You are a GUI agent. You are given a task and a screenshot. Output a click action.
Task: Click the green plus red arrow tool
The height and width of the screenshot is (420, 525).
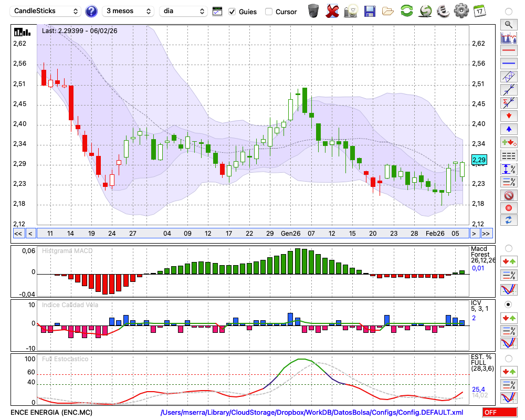click(509, 142)
